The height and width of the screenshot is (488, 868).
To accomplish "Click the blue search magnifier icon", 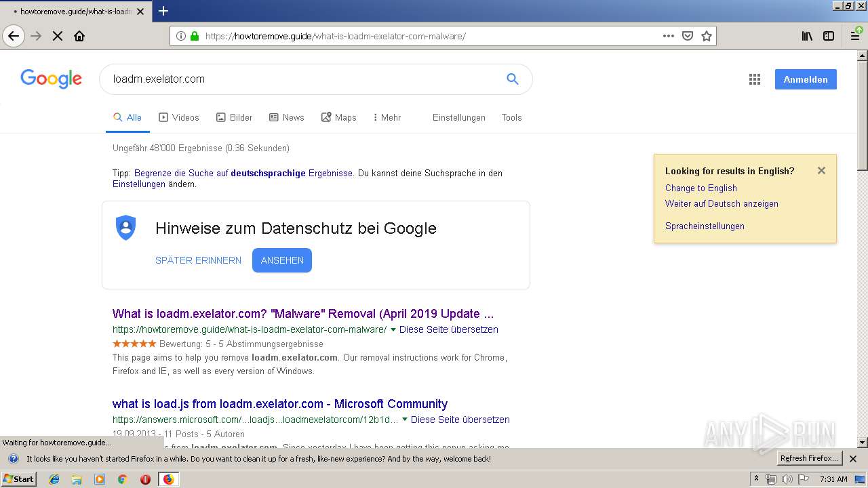I will (513, 79).
